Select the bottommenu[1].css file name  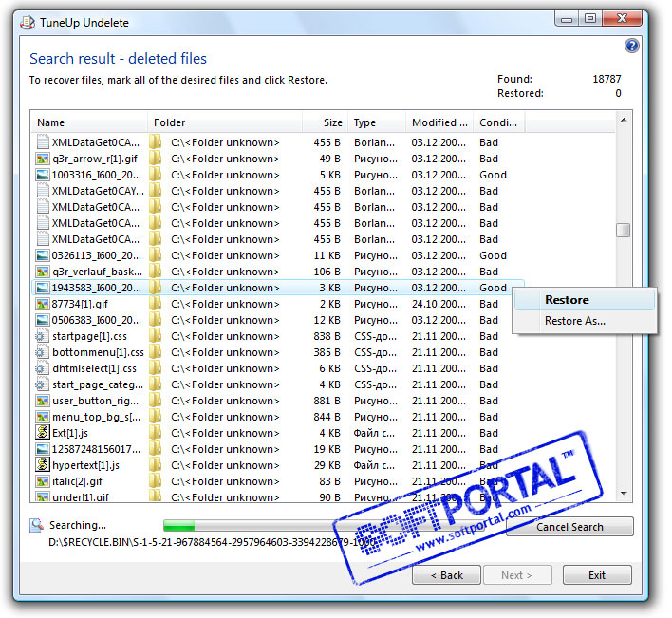98,353
